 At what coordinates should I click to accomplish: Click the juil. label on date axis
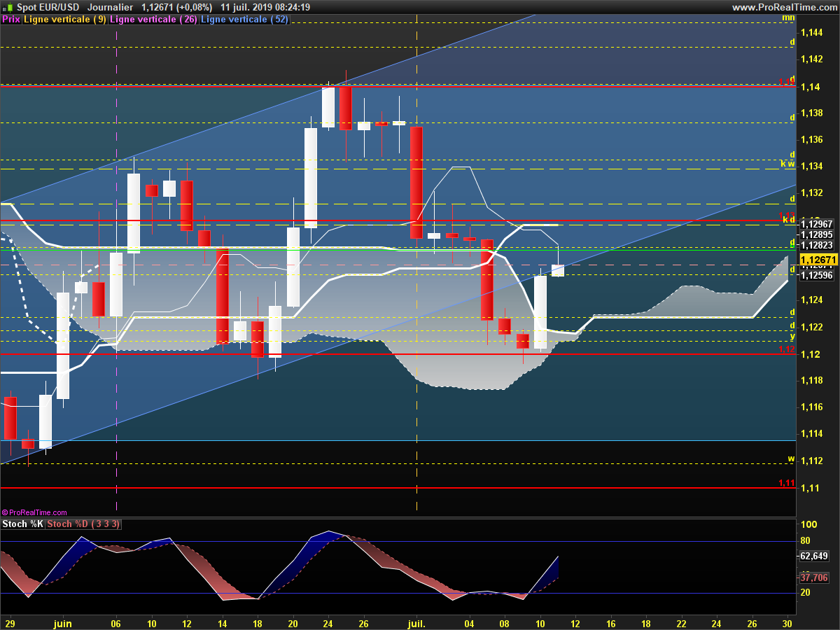(416, 623)
